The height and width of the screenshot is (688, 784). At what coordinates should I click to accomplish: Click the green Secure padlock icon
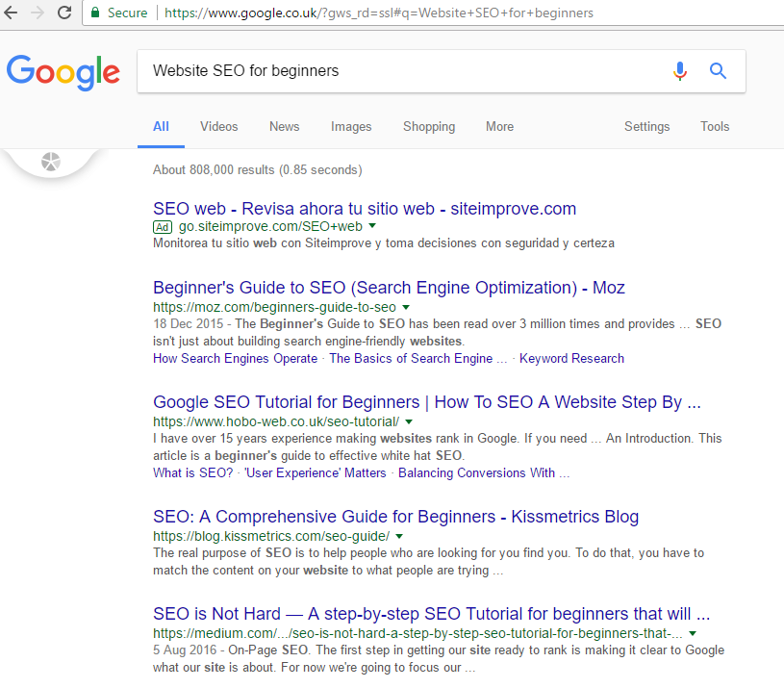(95, 13)
